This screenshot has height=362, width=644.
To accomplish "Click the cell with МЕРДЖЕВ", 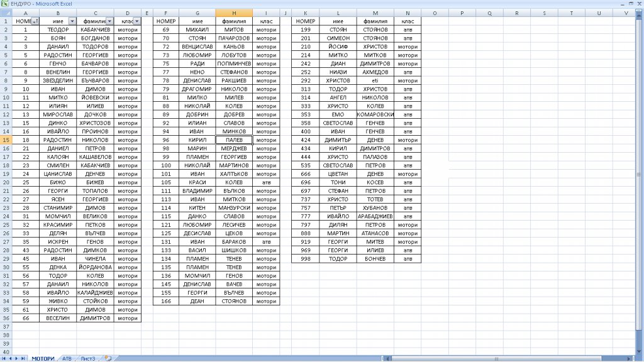I will [x=234, y=148].
